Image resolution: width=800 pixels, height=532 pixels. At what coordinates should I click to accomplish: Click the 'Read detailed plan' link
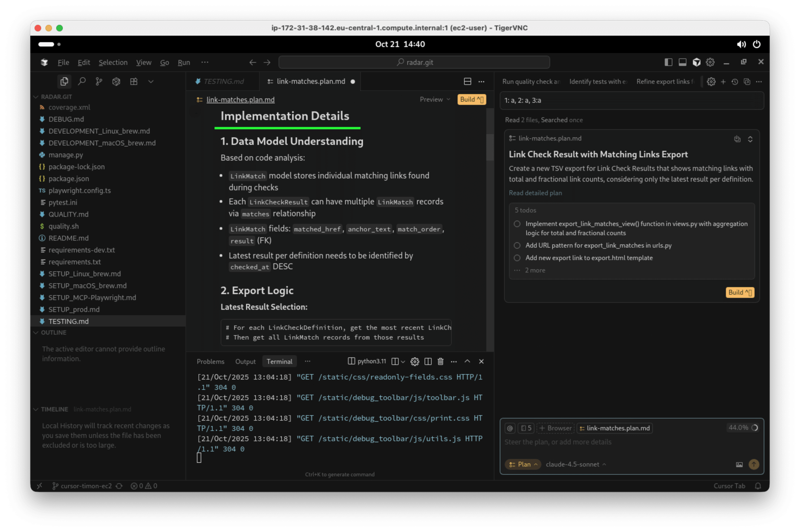(535, 193)
